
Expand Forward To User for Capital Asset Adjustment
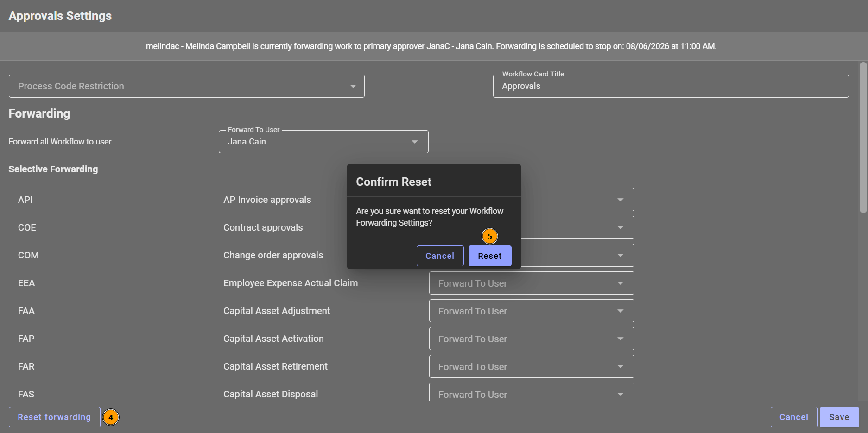pyautogui.click(x=532, y=311)
